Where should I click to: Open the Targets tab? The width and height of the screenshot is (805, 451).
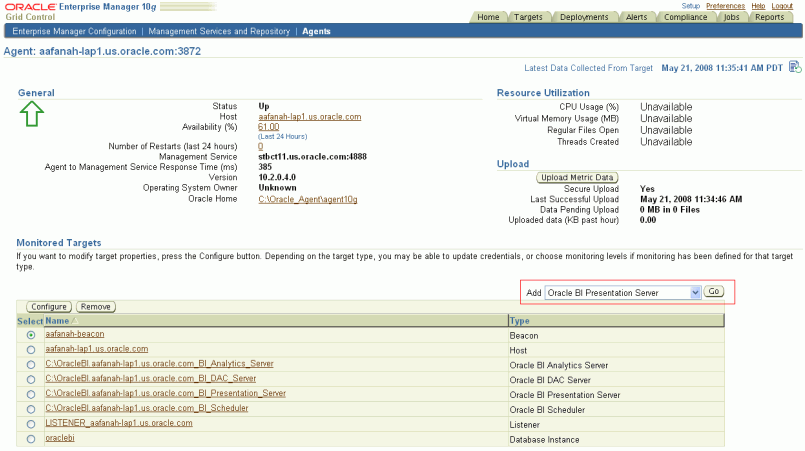[528, 17]
